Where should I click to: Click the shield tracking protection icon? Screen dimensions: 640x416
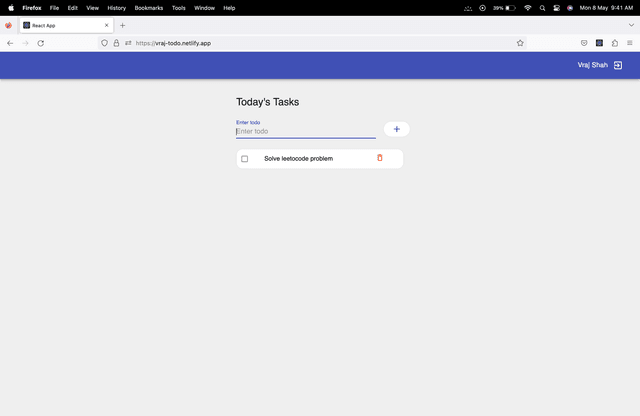coord(104,43)
